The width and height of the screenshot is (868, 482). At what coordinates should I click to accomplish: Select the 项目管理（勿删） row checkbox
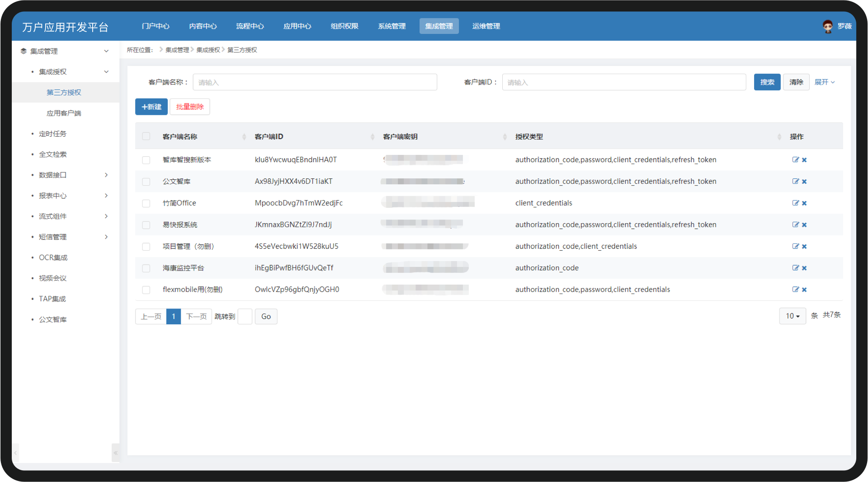point(146,247)
